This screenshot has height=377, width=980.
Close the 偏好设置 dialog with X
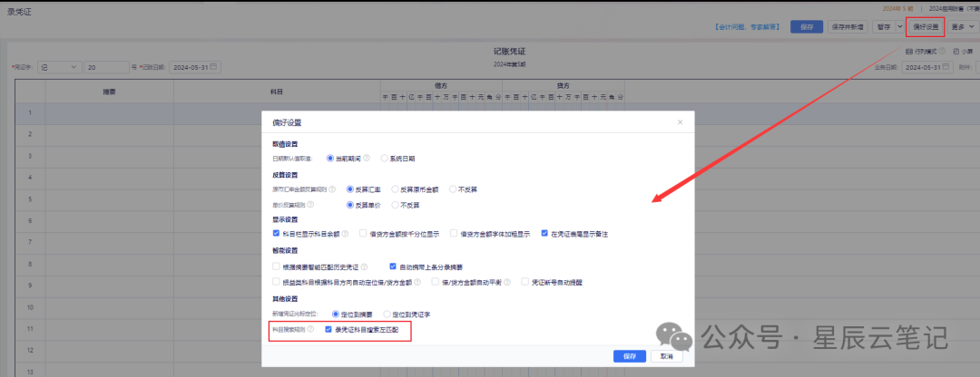pos(680,122)
